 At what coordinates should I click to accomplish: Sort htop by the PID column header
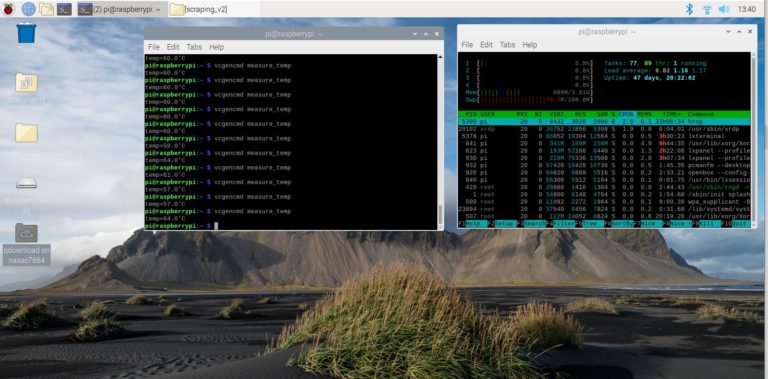pos(470,114)
